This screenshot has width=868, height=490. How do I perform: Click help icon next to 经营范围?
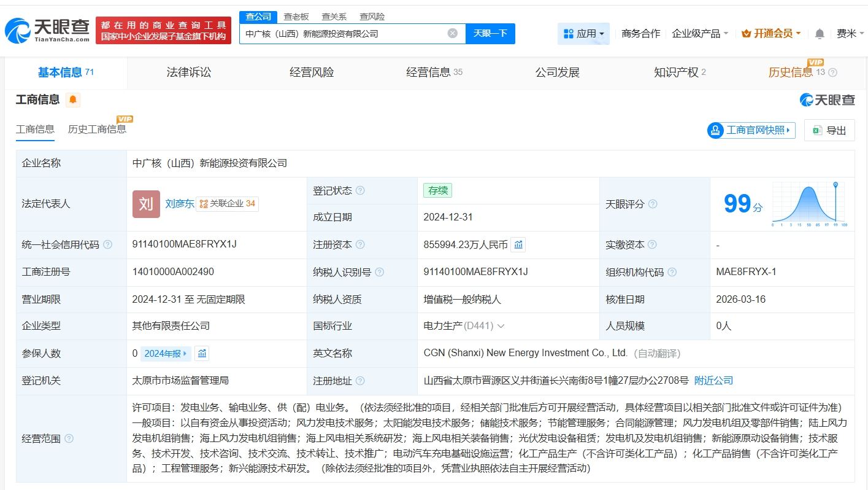[x=69, y=438]
